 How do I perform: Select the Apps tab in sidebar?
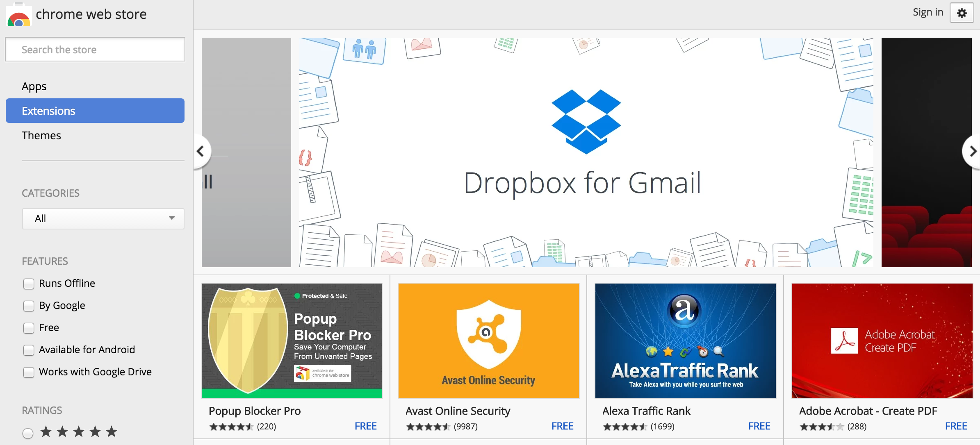[34, 86]
